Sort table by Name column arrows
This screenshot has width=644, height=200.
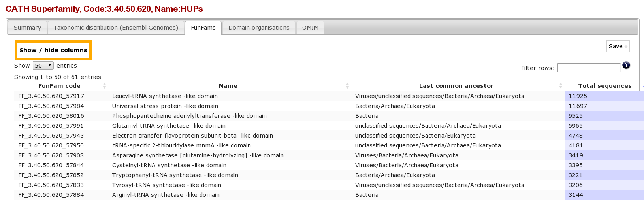[x=347, y=86]
